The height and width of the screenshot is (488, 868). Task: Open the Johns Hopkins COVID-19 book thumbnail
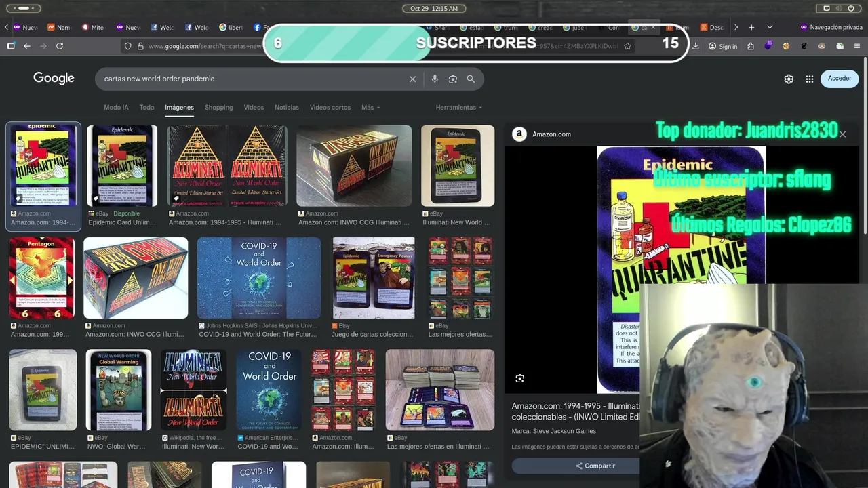click(x=259, y=278)
